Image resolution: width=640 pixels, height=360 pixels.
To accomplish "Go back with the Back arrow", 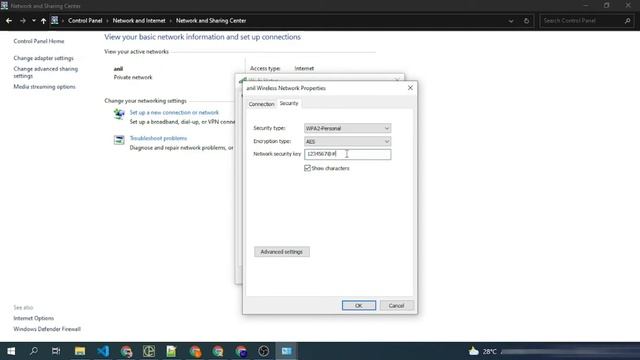I will tap(9, 20).
